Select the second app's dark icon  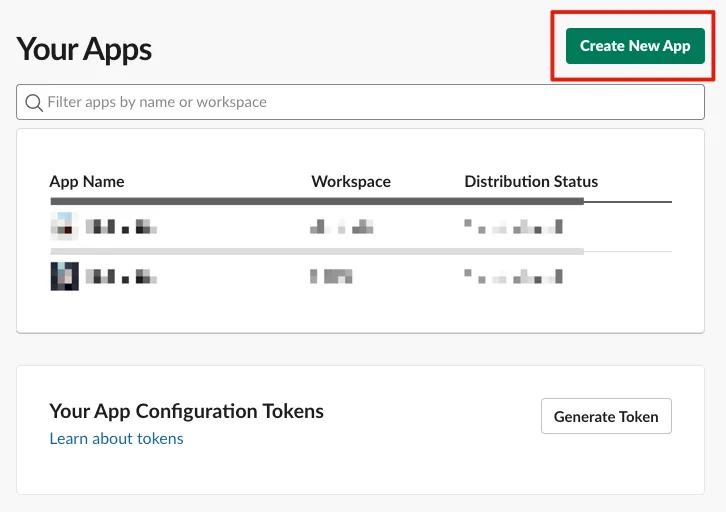click(64, 275)
